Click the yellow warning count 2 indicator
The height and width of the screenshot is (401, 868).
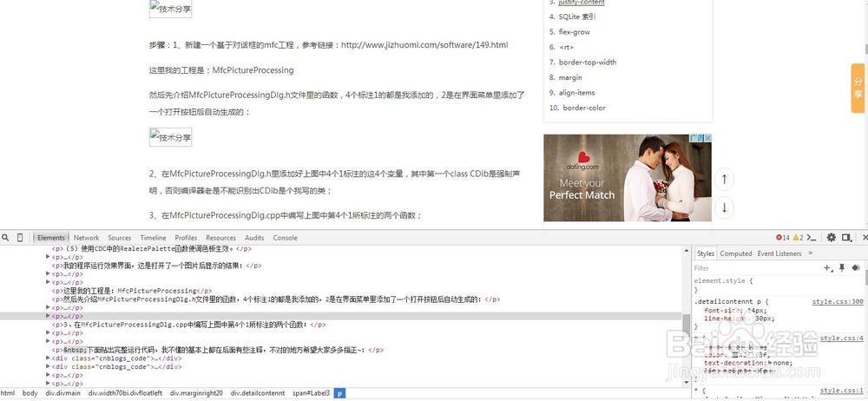click(x=798, y=238)
